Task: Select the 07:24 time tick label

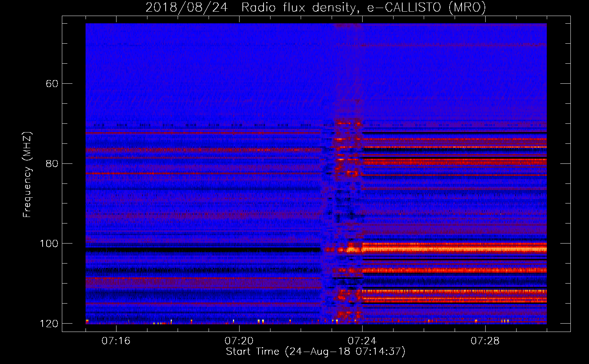Action: [362, 341]
